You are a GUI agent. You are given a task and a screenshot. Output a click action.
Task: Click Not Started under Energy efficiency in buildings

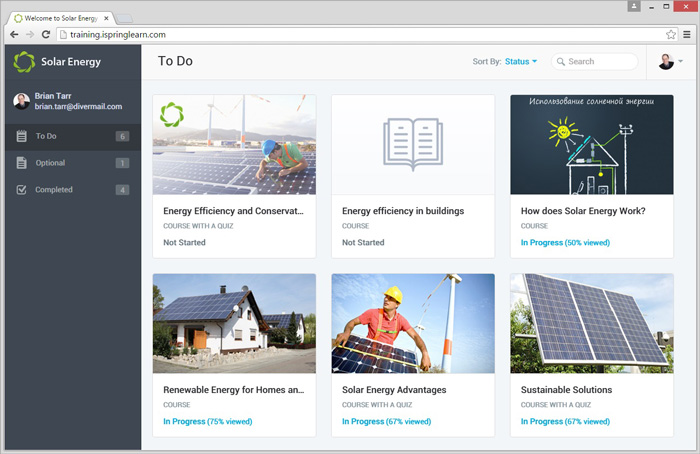coord(363,242)
